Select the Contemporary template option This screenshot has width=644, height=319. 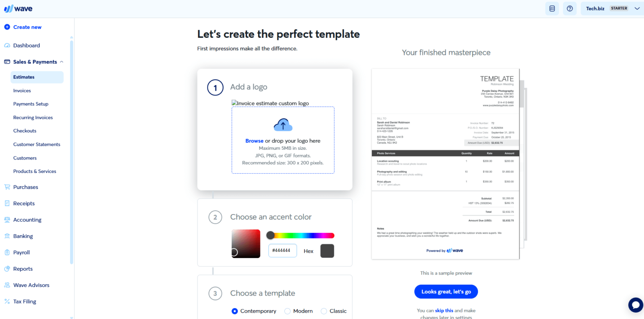[x=235, y=311]
